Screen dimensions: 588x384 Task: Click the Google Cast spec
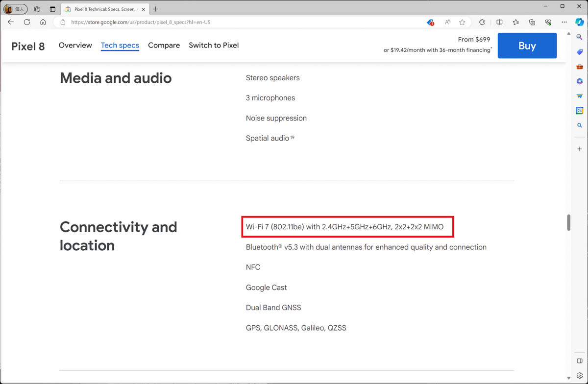[267, 288]
